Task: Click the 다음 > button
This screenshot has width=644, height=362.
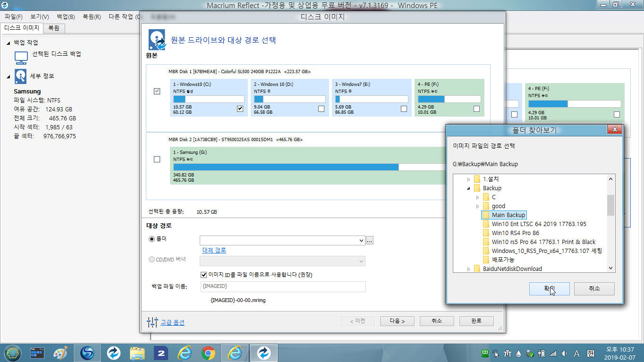Action: point(397,321)
